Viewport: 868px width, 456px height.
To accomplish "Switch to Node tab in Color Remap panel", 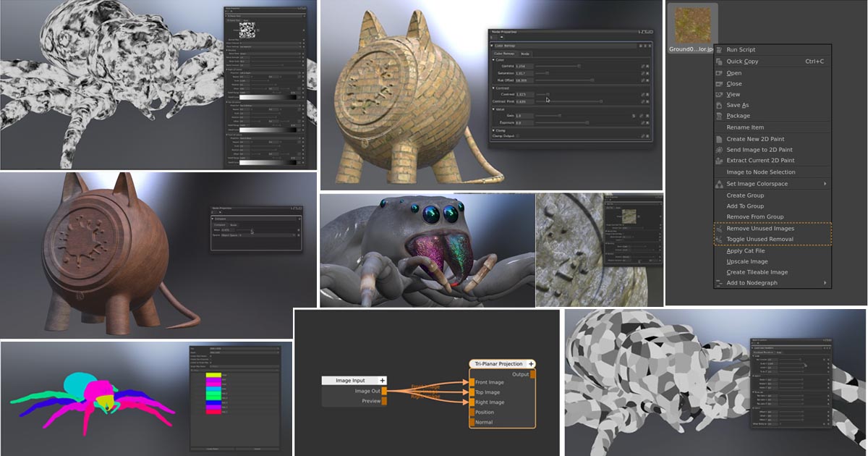I will [525, 54].
